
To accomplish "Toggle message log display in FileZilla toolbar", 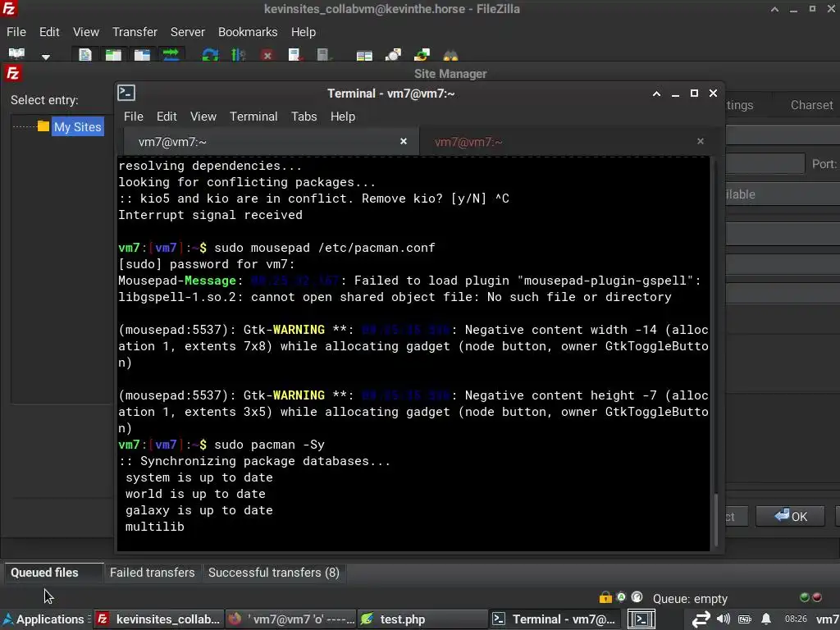I will click(x=85, y=54).
